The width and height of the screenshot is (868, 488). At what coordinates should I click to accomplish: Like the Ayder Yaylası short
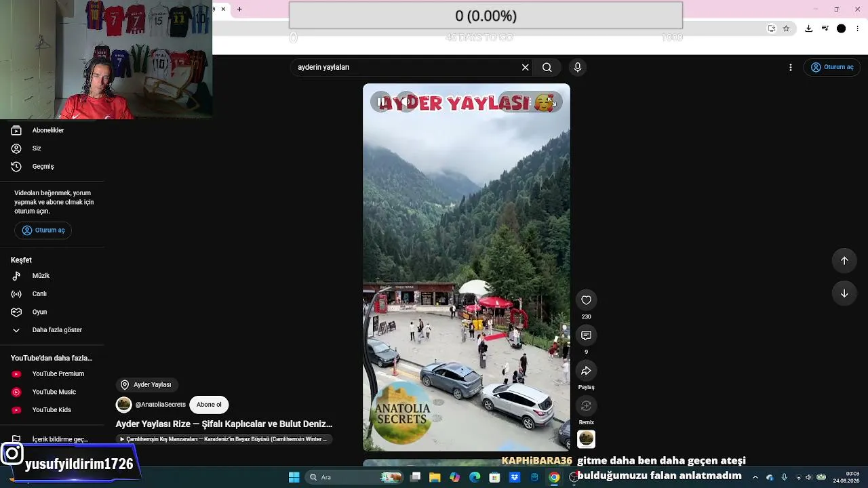[587, 300]
